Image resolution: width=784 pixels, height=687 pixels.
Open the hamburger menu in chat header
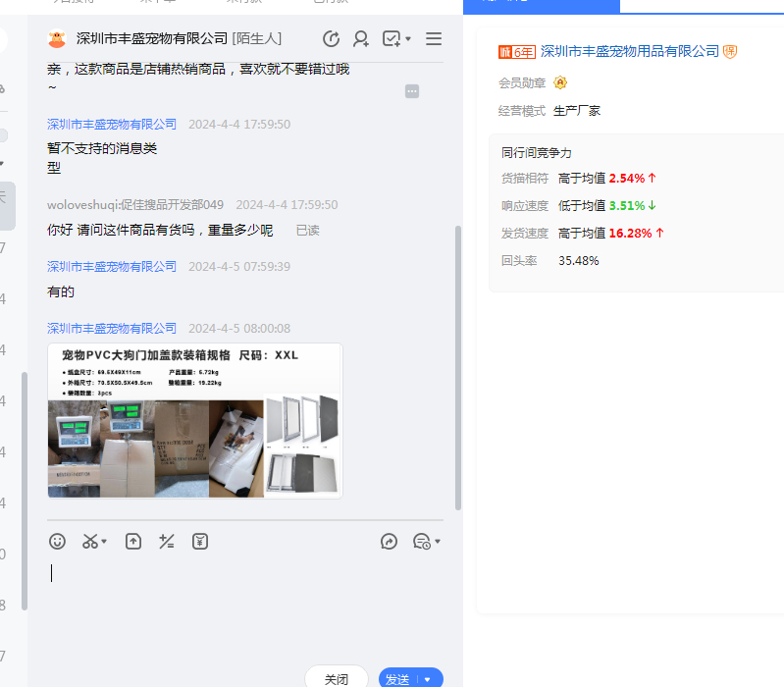pos(434,39)
